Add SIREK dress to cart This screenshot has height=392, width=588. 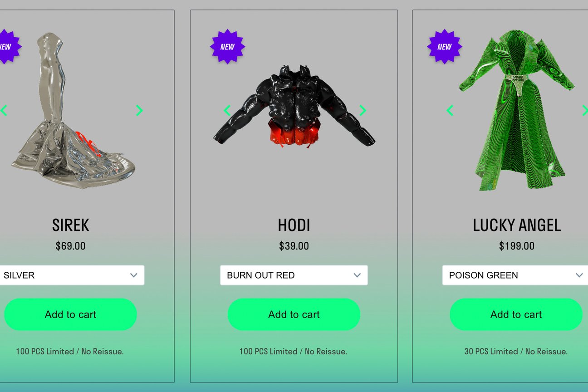[x=70, y=314]
